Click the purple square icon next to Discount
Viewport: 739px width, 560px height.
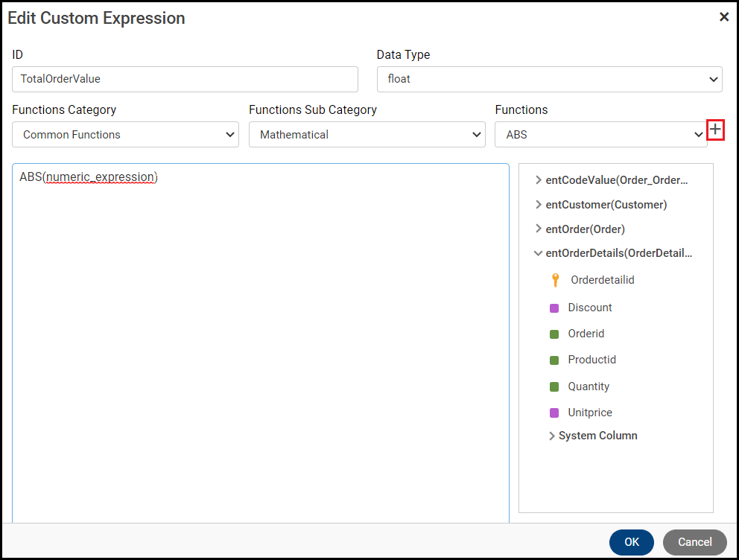(x=554, y=308)
